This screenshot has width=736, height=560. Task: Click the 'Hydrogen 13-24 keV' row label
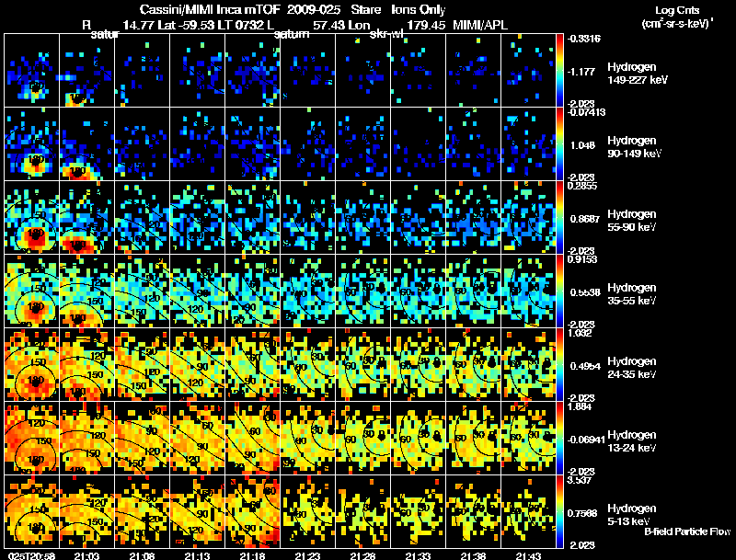pos(632,441)
